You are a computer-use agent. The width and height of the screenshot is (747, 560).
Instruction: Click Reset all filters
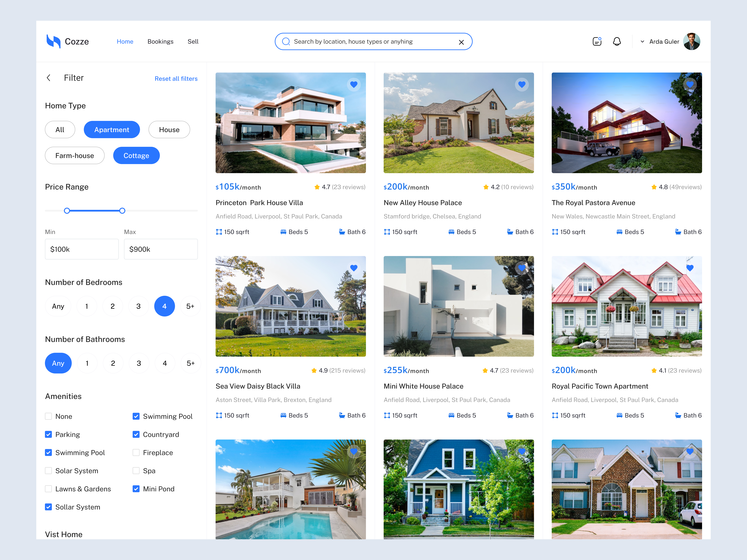click(x=176, y=78)
